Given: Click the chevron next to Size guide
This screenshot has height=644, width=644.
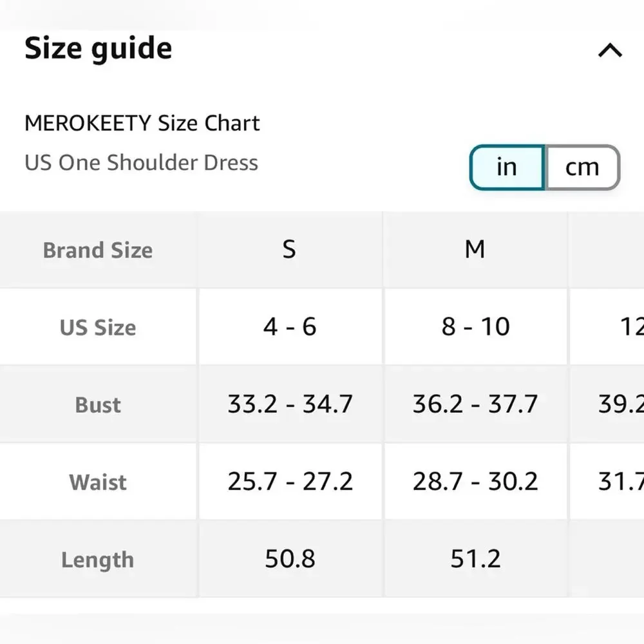Looking at the screenshot, I should pos(609,50).
